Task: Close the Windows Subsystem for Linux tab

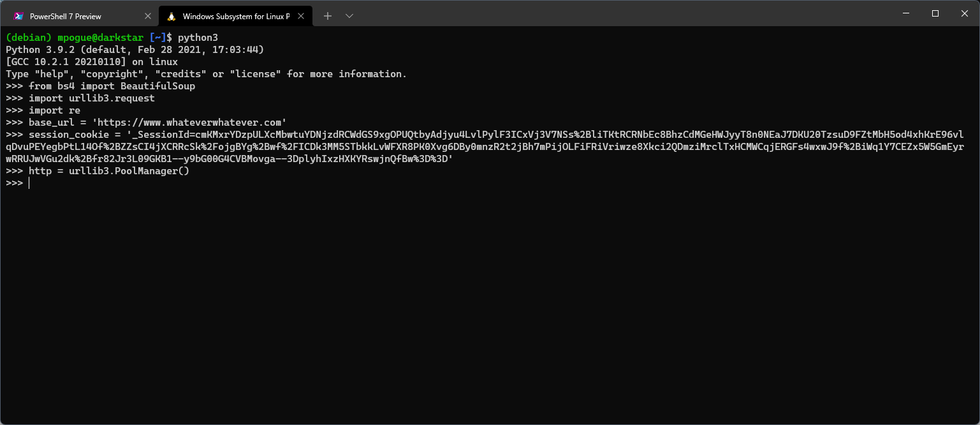Action: click(300, 15)
